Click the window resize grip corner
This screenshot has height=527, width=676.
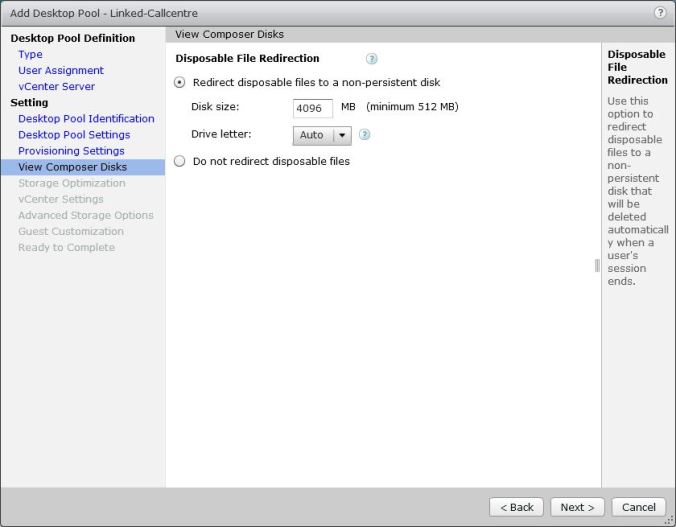click(x=670, y=521)
